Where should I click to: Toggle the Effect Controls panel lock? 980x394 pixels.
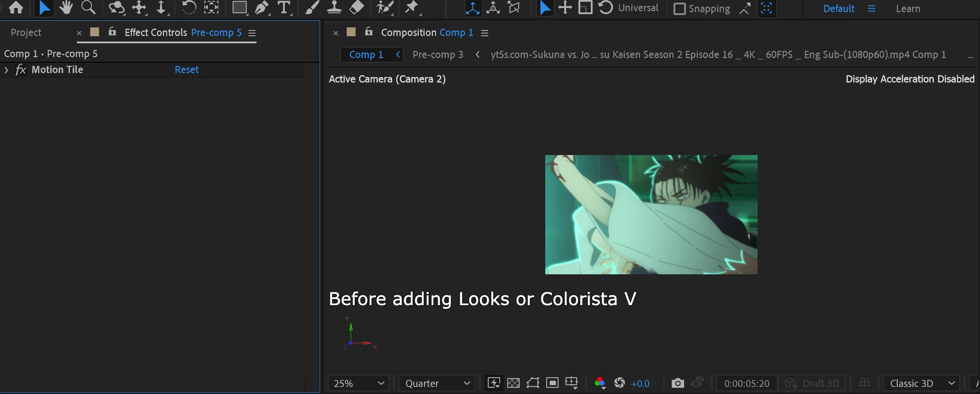tap(112, 31)
